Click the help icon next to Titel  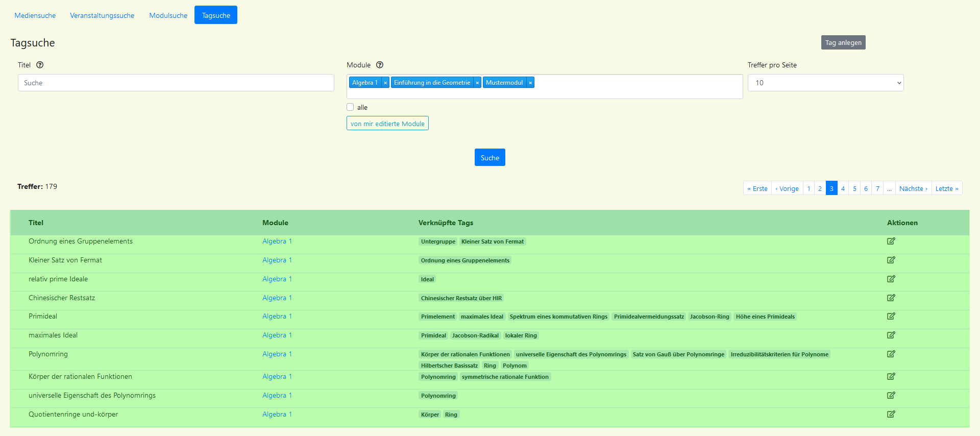(40, 65)
